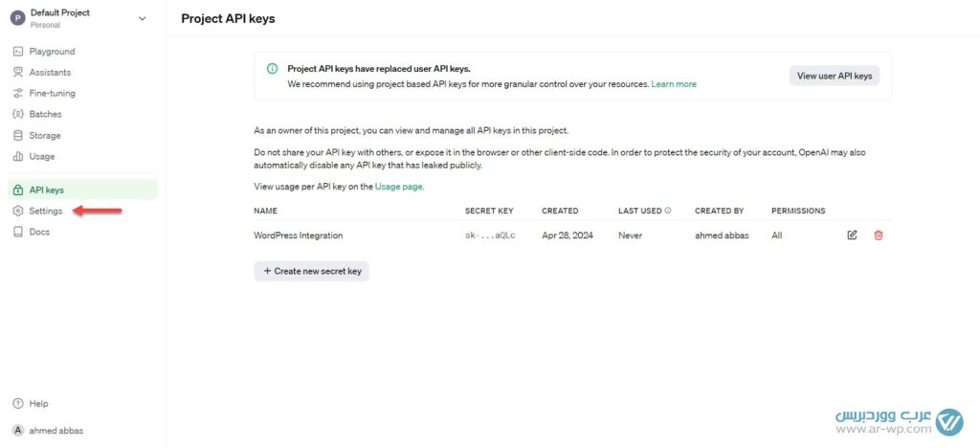Click the Usage chart icon
Viewport: 980px width, 448px height.
(x=18, y=157)
